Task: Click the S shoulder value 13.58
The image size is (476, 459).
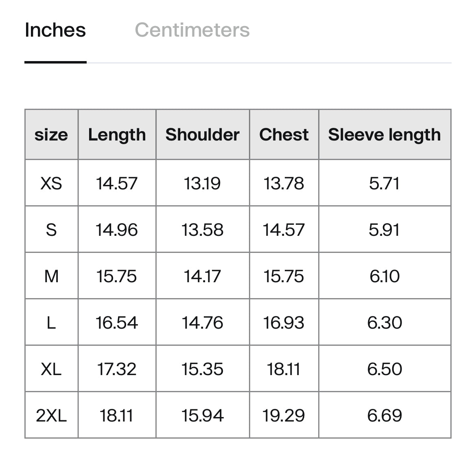Action: 203,230
